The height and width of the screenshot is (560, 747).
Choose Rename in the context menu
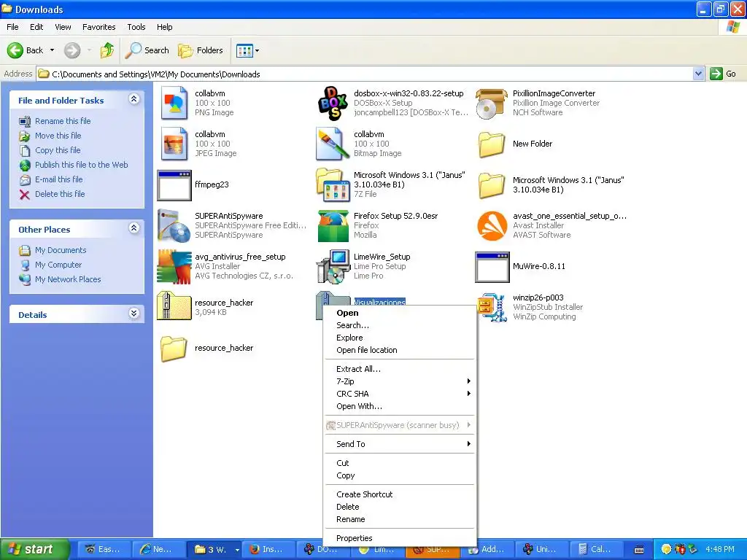point(400,519)
